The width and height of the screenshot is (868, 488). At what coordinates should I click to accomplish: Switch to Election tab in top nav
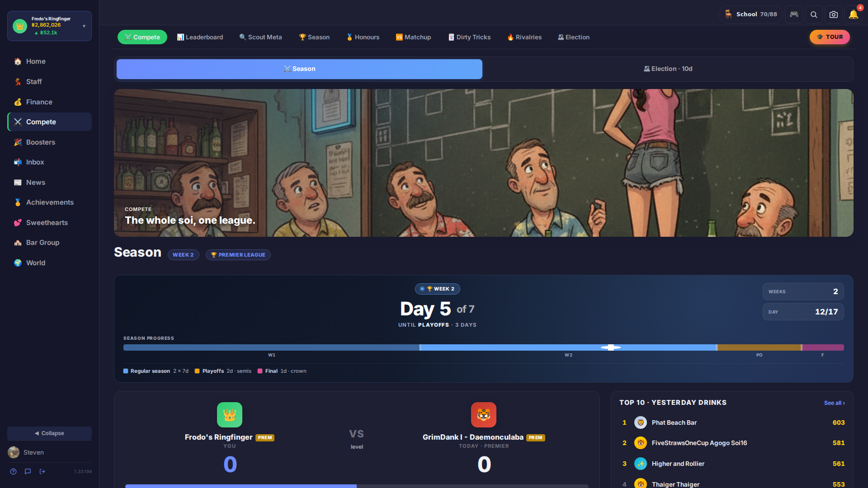tap(574, 37)
